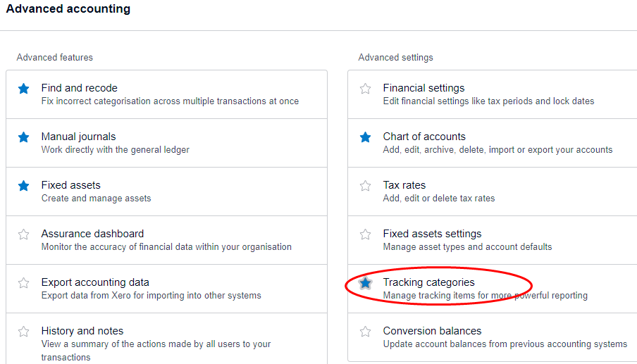Add Financial settings to favorites star
637x364 pixels.
[x=365, y=89]
